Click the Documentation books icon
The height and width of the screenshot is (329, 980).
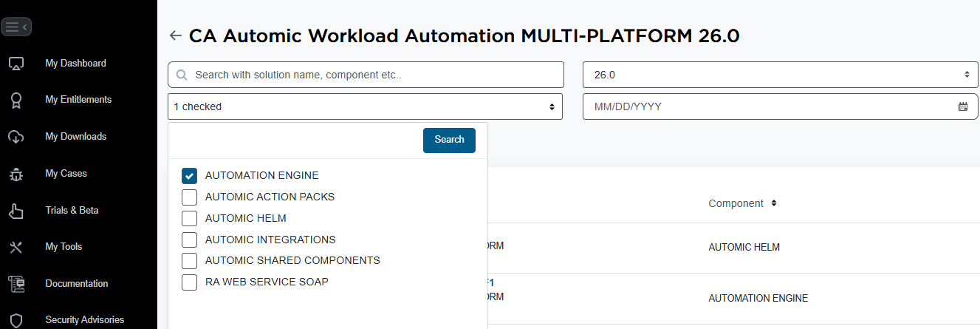(16, 284)
